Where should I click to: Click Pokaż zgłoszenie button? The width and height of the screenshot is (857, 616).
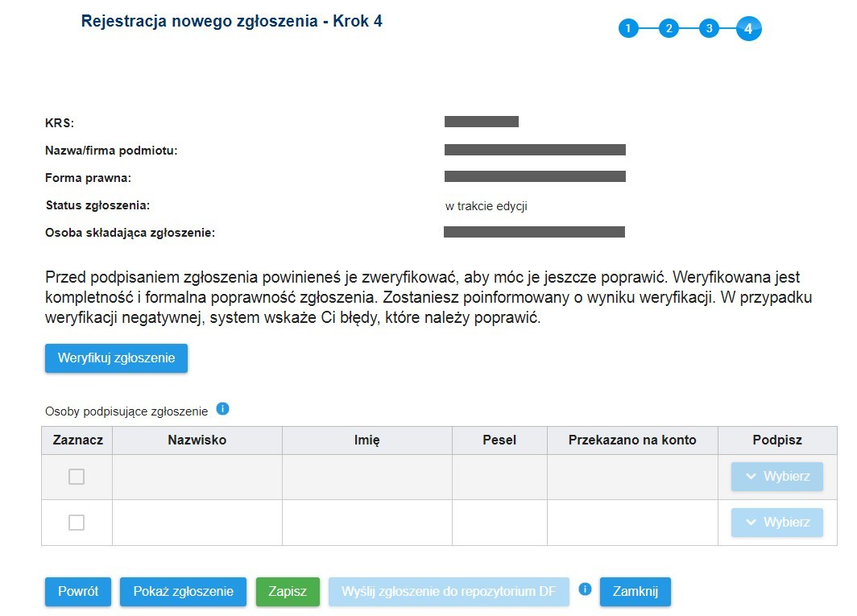(183, 592)
